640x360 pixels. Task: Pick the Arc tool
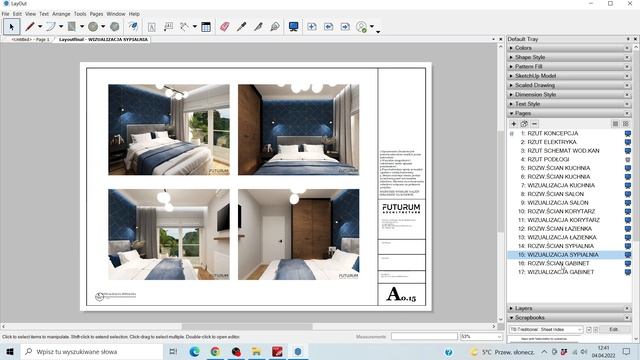click(51, 27)
